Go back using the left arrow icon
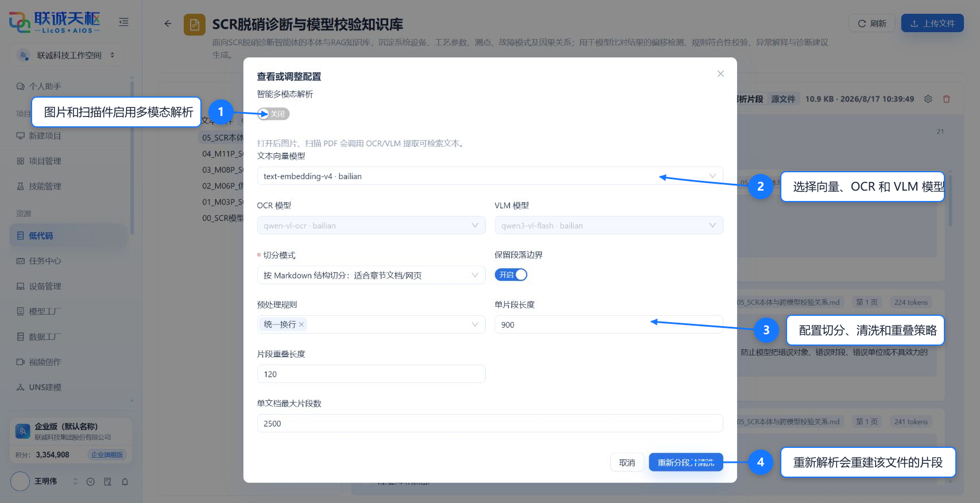980x503 pixels. 168,24
